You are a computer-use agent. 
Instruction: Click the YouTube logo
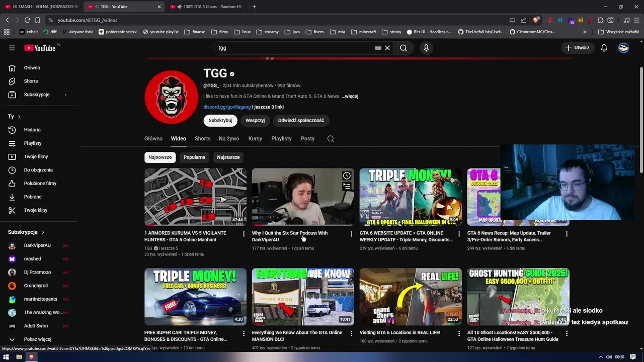coord(40,48)
